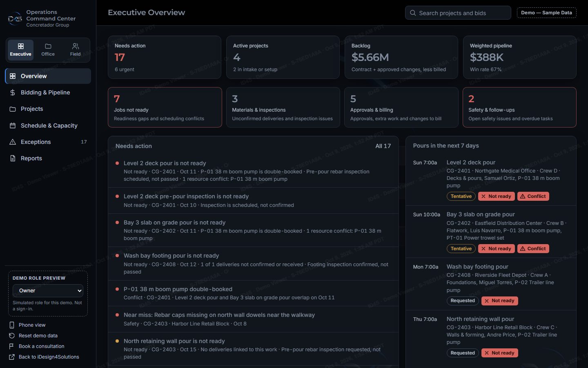Image resolution: width=588 pixels, height=368 pixels.
Task: Open the Sun 7:00a Level 2 deck pour
Action: point(491,179)
